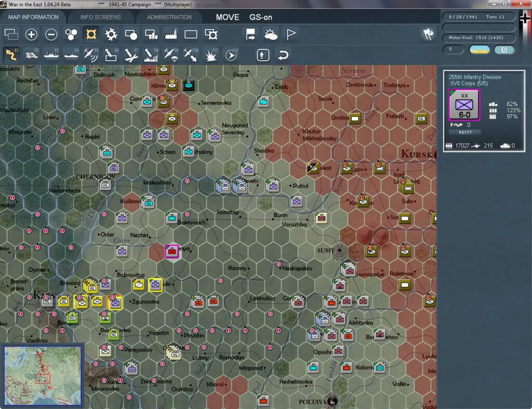This screenshot has height=409, width=532.
Task: Click the factory icon in toolbar
Action: [171, 34]
